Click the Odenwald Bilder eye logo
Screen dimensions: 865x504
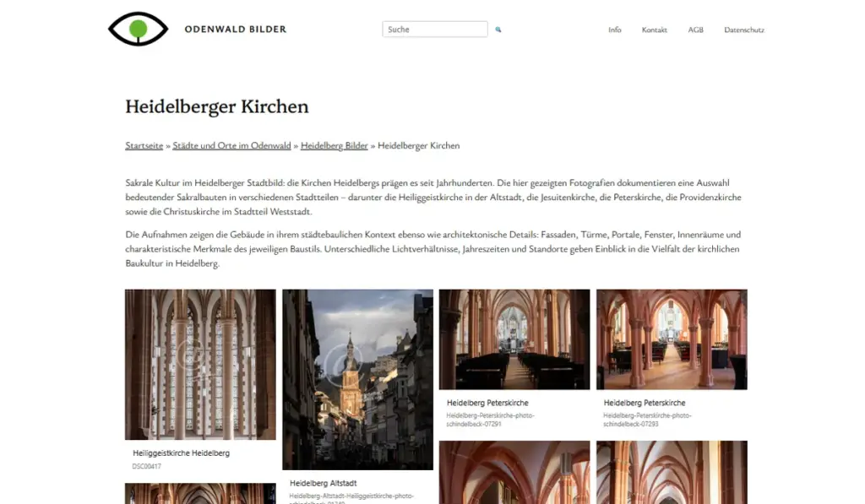[138, 29]
